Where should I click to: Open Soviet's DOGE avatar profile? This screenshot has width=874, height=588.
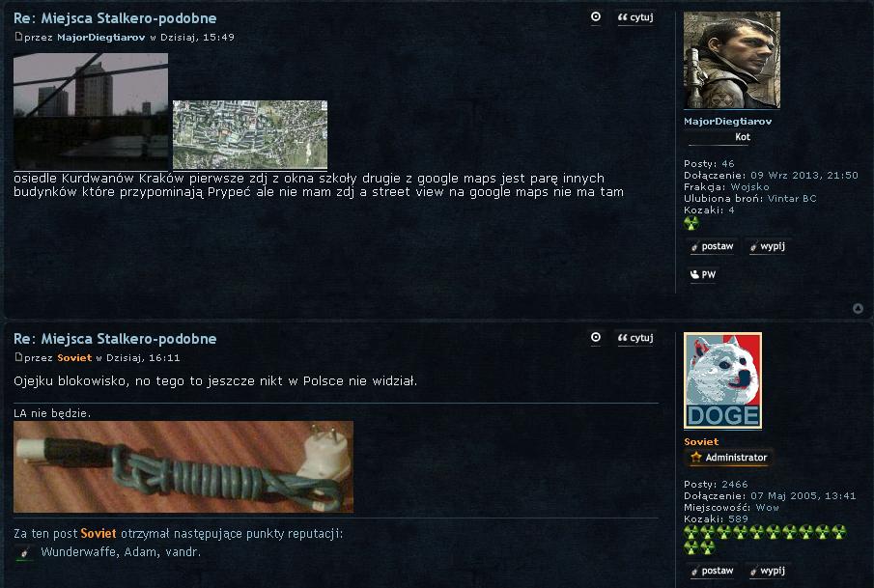point(723,380)
